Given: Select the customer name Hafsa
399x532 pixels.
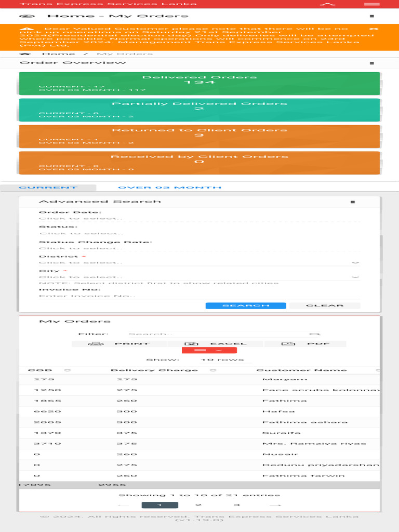Looking at the screenshot, I should (x=278, y=411).
